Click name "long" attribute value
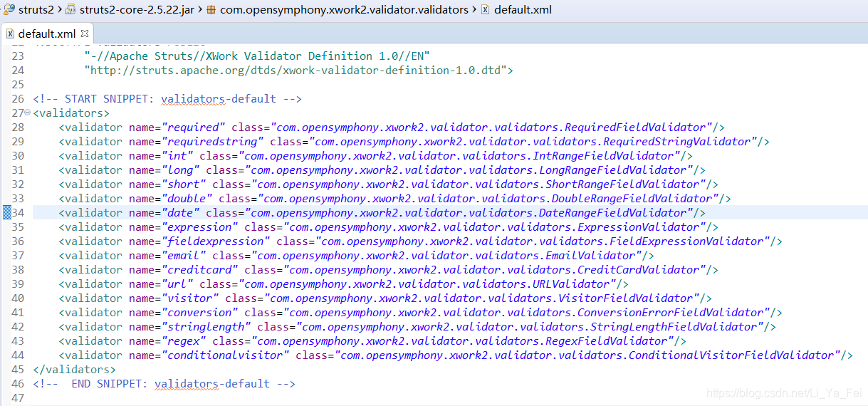Image resolution: width=868 pixels, height=406 pixels. [x=181, y=170]
